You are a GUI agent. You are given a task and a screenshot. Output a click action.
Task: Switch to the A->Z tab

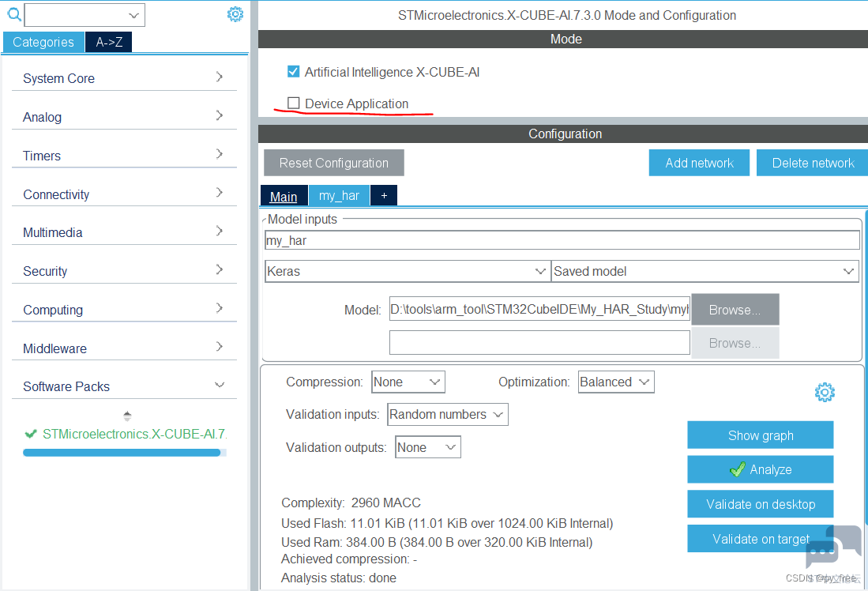(109, 42)
